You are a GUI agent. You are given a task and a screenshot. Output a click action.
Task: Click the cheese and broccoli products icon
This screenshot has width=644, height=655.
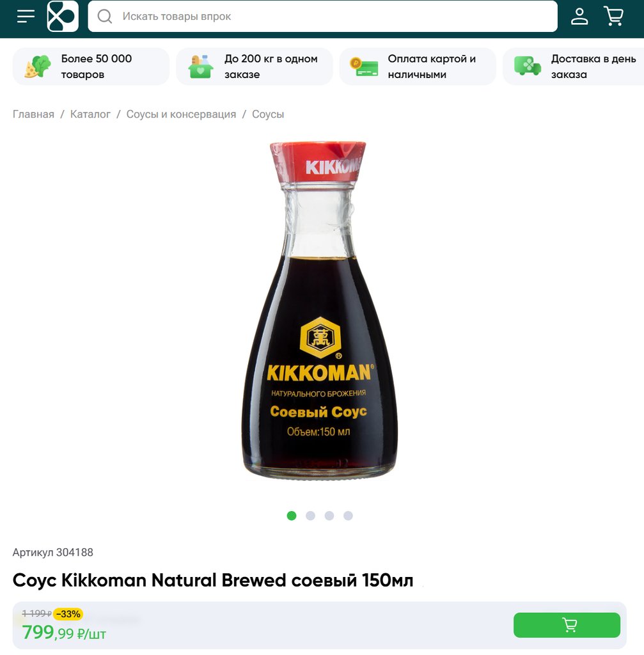pos(38,67)
